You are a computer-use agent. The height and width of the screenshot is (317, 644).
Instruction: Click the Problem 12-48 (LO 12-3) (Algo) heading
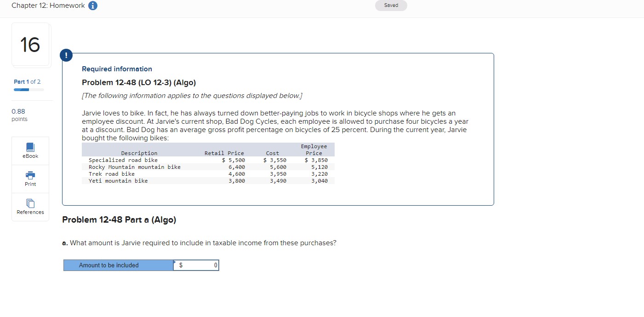point(139,83)
